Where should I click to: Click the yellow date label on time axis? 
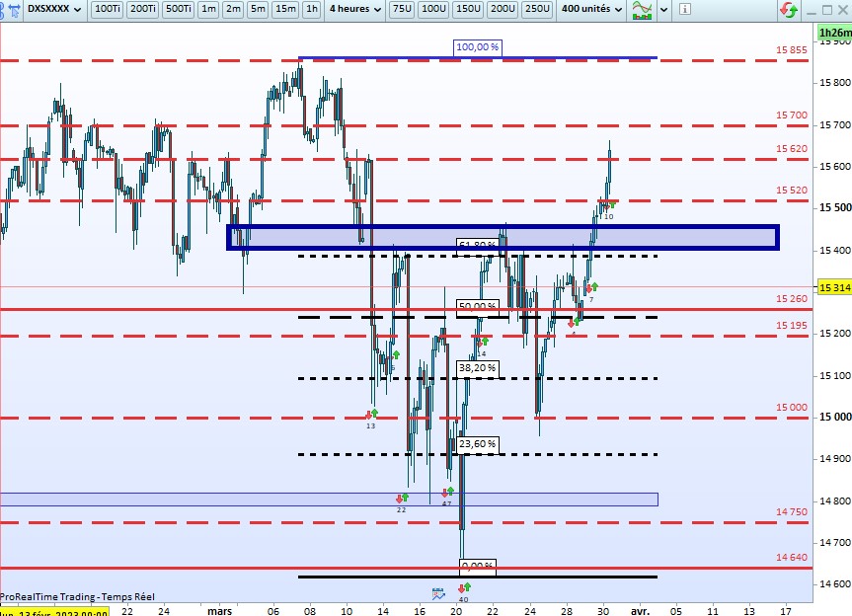coord(54,613)
